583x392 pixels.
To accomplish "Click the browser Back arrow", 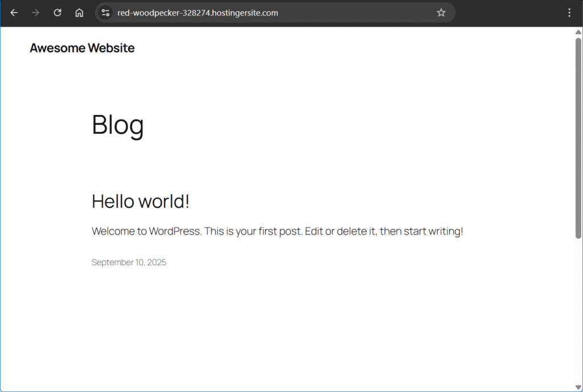I will tap(14, 13).
